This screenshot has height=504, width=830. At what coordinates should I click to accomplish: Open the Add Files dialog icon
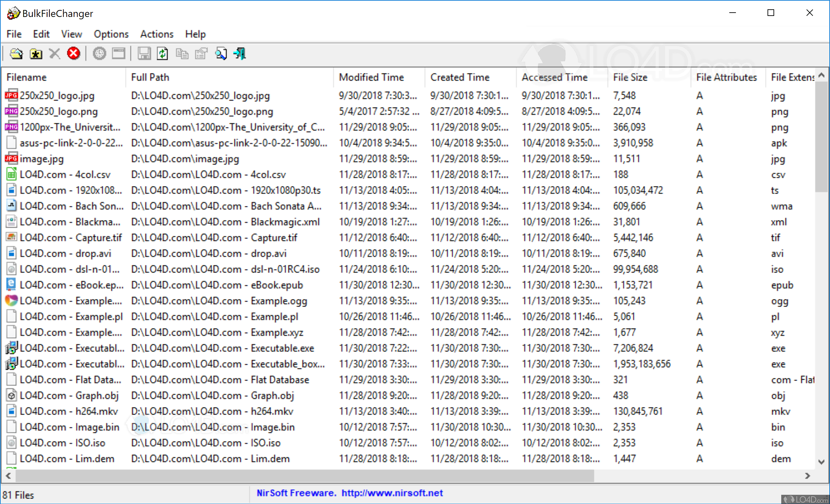click(x=16, y=53)
